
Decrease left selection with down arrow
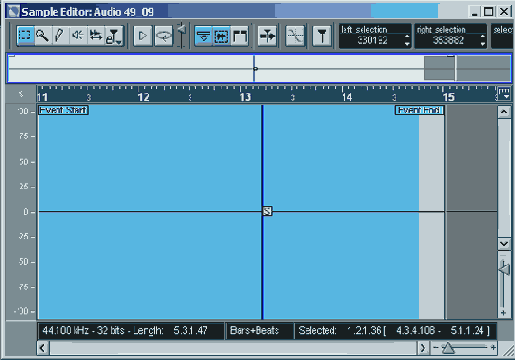click(407, 44)
